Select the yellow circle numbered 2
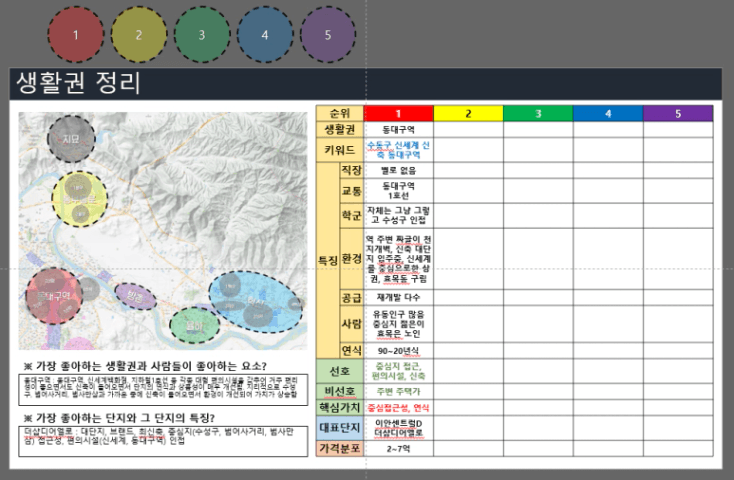The height and width of the screenshot is (480, 734). (139, 35)
